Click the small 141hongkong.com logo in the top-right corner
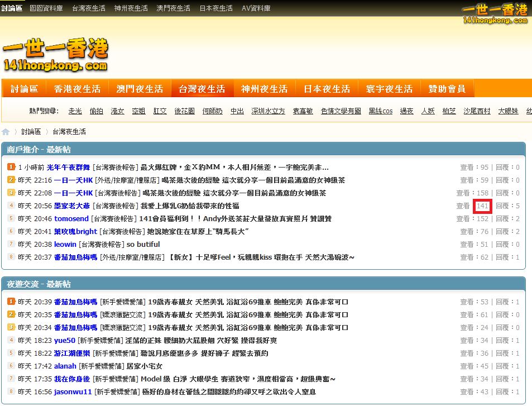 [x=495, y=14]
